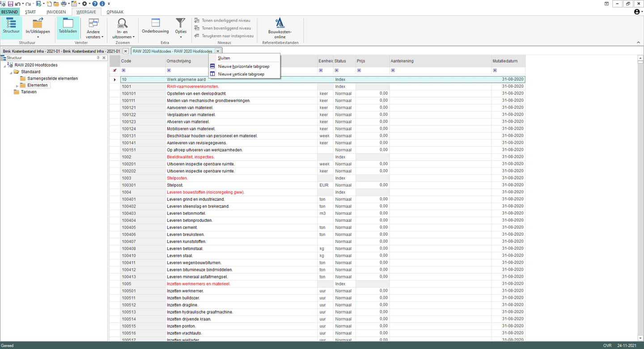The image size is (644, 349).
Task: Open the Prijs column filter operator
Action: (358, 70)
